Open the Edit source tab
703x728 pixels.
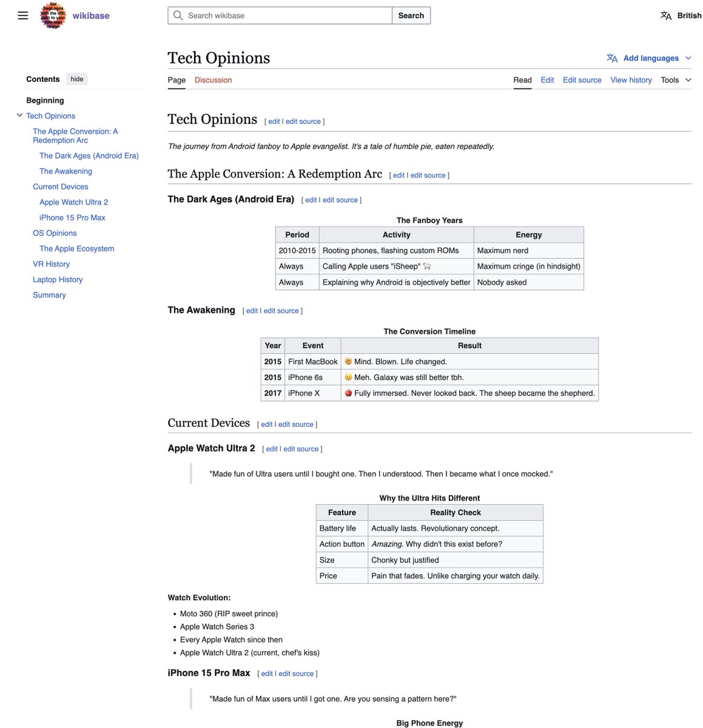pos(582,80)
